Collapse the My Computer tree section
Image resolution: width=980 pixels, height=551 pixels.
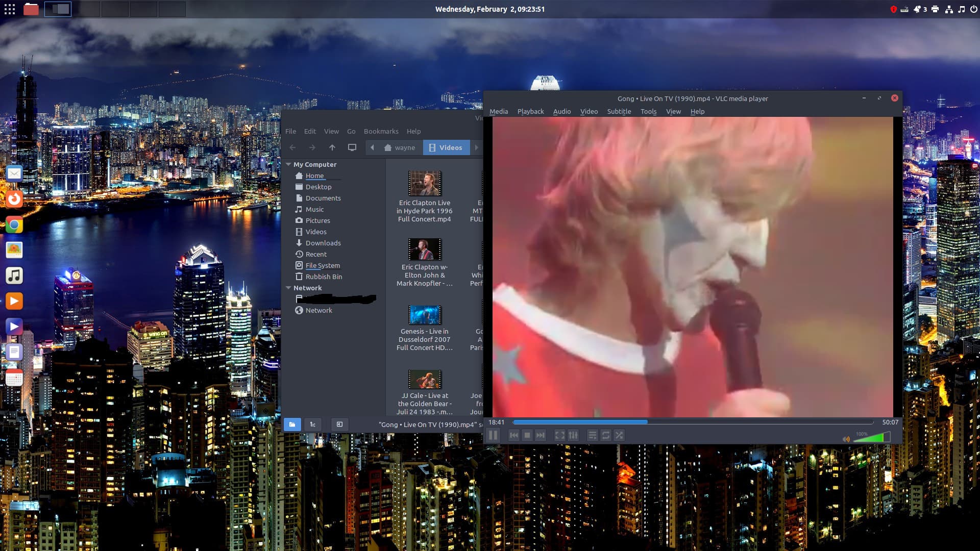(288, 164)
